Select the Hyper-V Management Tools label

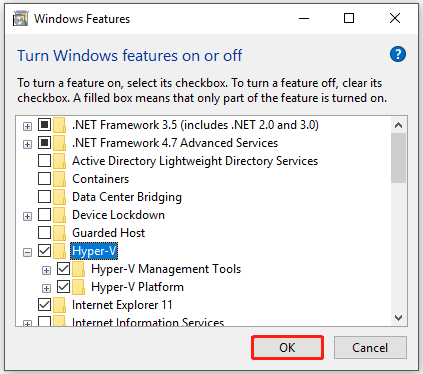[166, 269]
